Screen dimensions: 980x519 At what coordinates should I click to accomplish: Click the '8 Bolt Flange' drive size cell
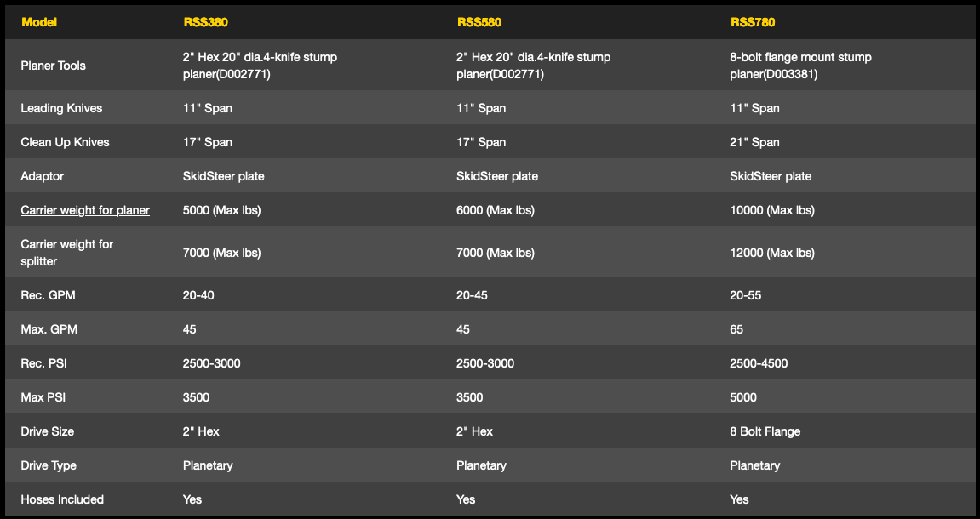[x=765, y=431]
